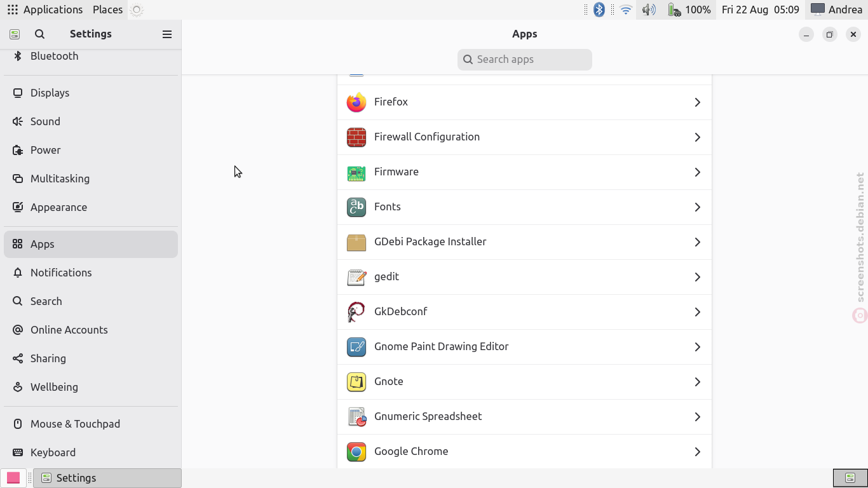Click the Firmware chip icon
The image size is (868, 488).
pyautogui.click(x=356, y=172)
